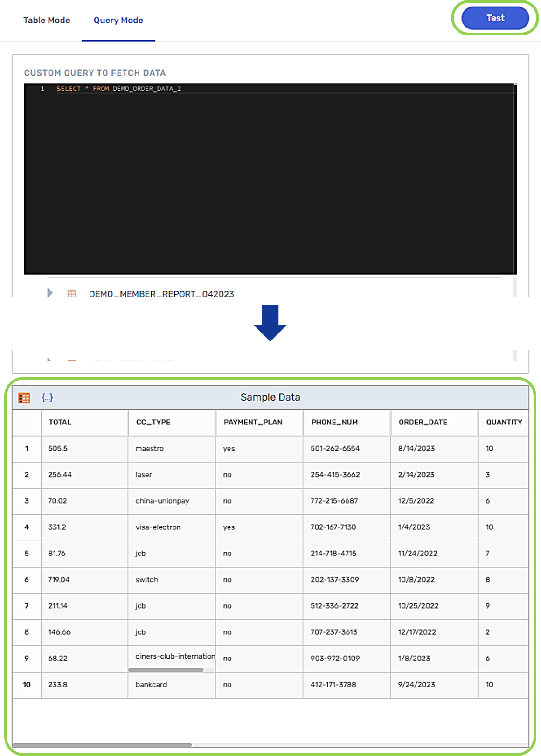Select the cell with total 256.44
Image resolution: width=541 pixels, height=756 pixels.
tap(84, 475)
